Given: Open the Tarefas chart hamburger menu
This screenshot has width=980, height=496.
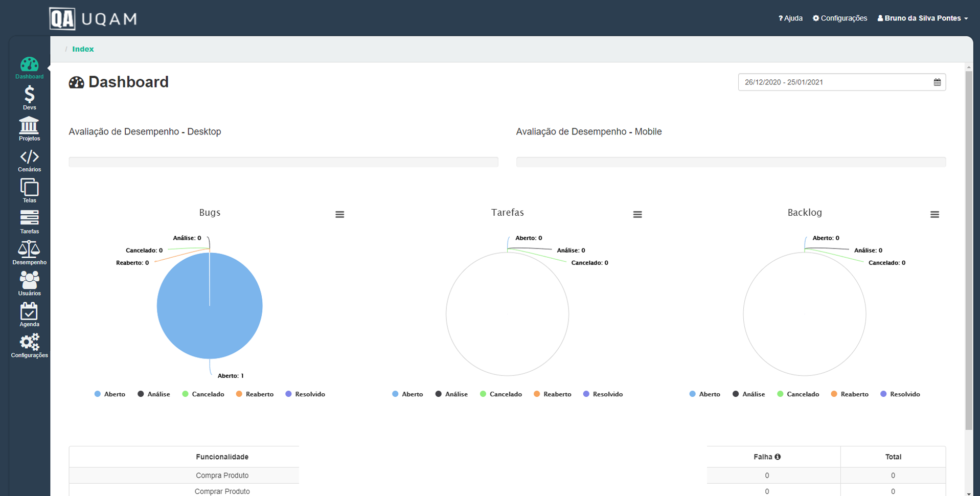Looking at the screenshot, I should pos(637,215).
